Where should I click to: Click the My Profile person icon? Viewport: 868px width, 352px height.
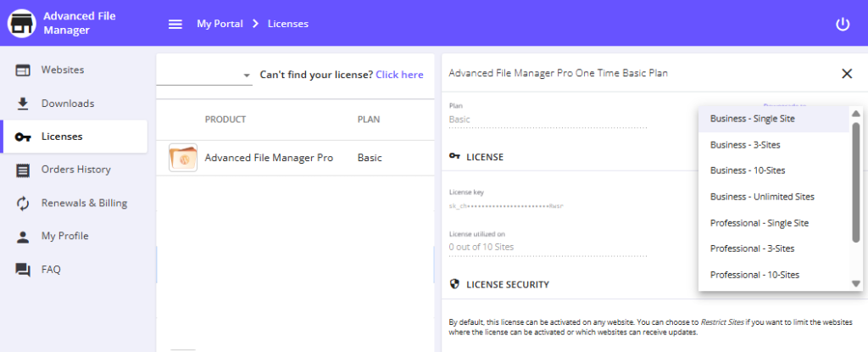tap(23, 237)
